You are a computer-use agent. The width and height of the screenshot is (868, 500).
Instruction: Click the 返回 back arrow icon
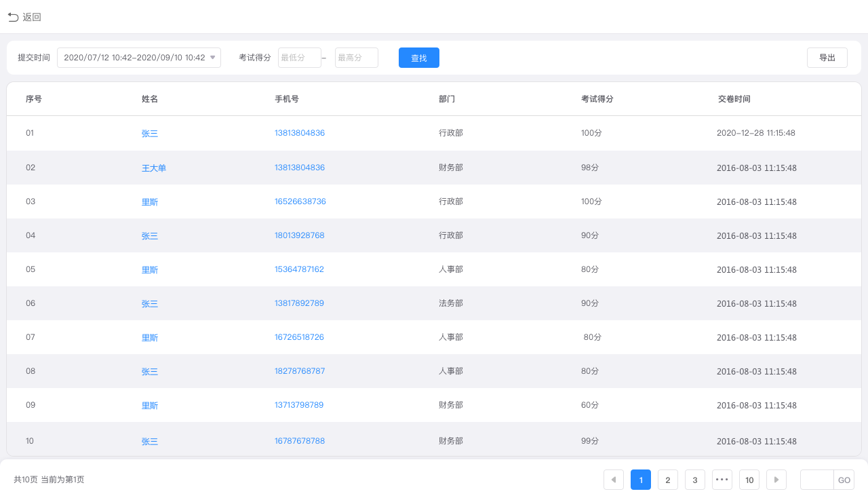coord(13,17)
